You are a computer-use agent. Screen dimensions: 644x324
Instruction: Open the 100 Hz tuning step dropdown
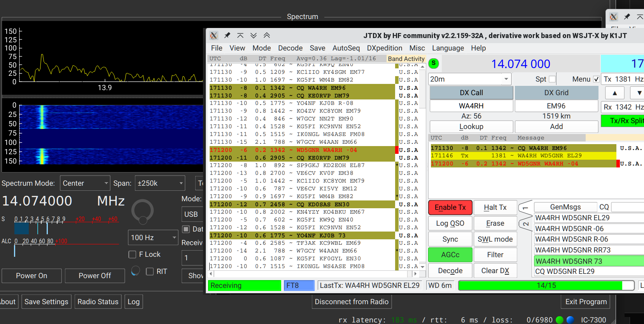(x=153, y=237)
